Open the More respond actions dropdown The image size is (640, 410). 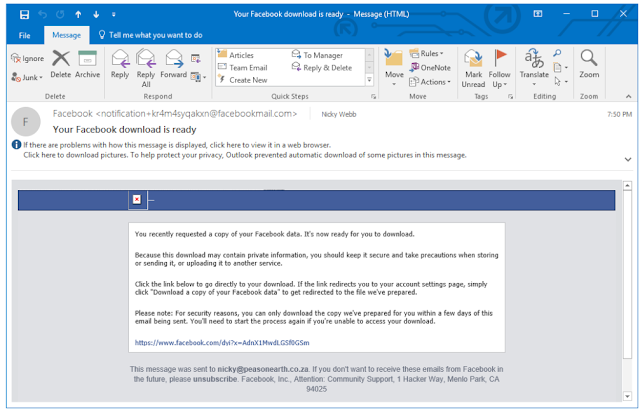(x=198, y=77)
